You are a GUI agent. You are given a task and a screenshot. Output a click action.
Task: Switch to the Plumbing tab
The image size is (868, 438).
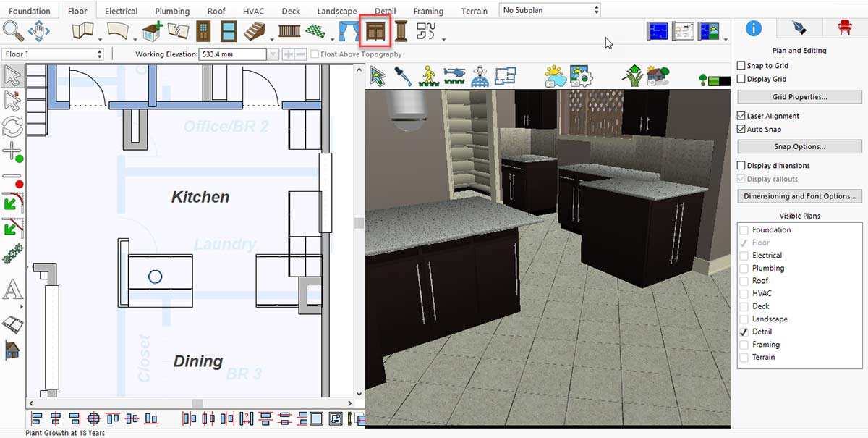pyautogui.click(x=172, y=11)
